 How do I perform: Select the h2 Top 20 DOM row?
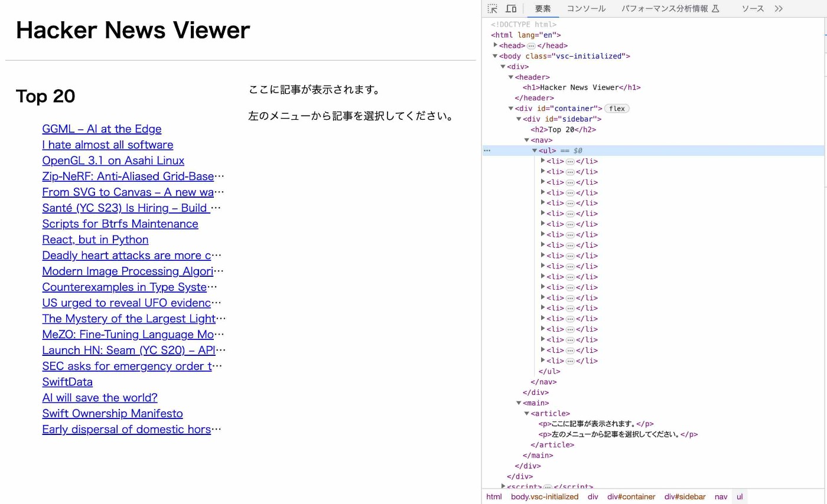[x=563, y=130]
